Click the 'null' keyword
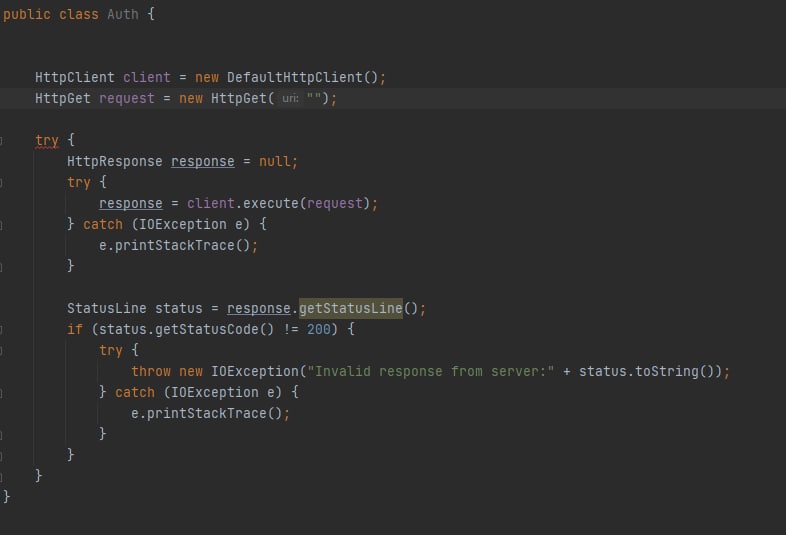786x535 pixels. (x=275, y=161)
